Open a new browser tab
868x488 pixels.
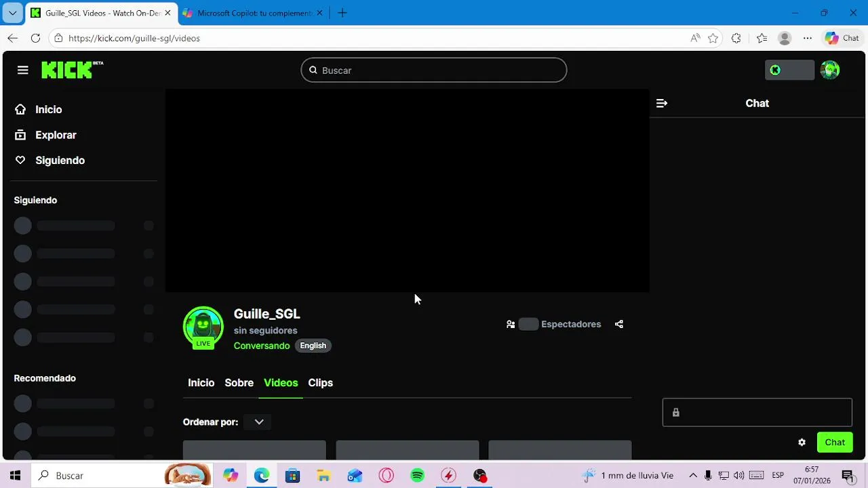click(x=342, y=13)
